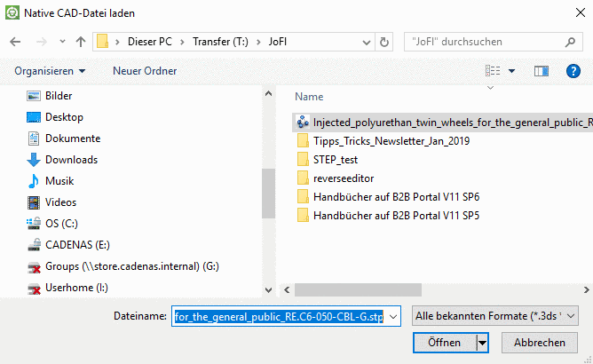Viewport: 593px width, 364px height.
Task: Click the JoFI search field
Action: (x=488, y=42)
